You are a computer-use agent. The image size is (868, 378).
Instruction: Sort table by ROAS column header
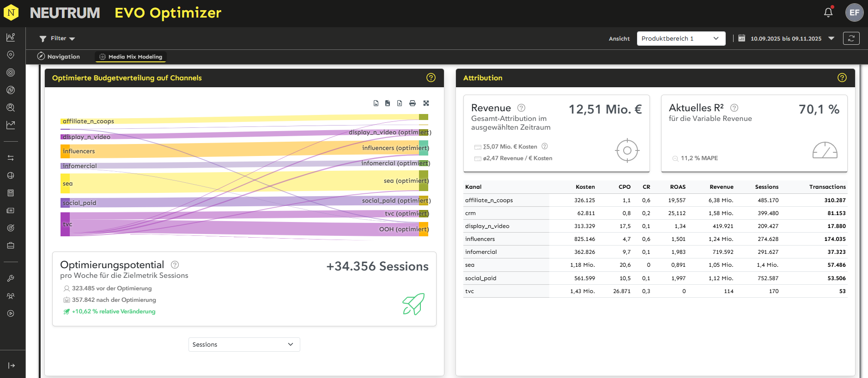click(677, 187)
